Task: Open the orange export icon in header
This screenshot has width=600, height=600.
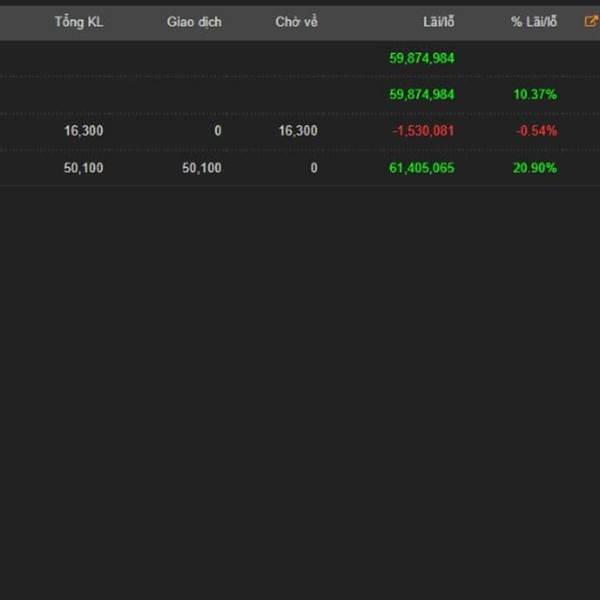Action: click(592, 21)
